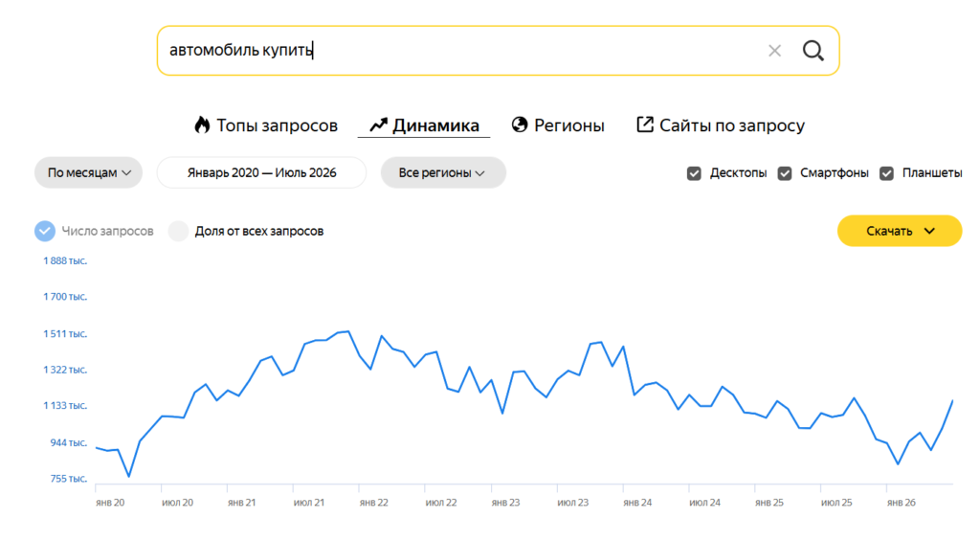Open the Регионы tab
The image size is (980, 541).
point(558,125)
